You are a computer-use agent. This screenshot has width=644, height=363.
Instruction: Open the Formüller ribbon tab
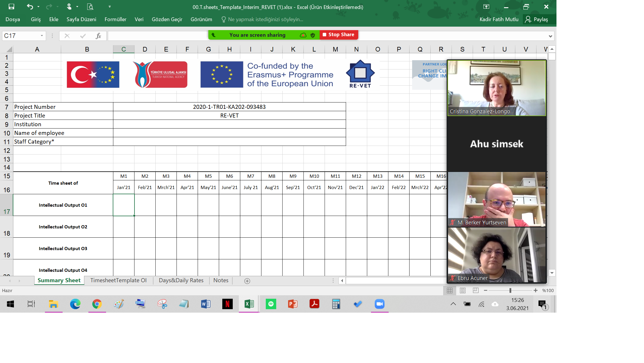pos(115,19)
